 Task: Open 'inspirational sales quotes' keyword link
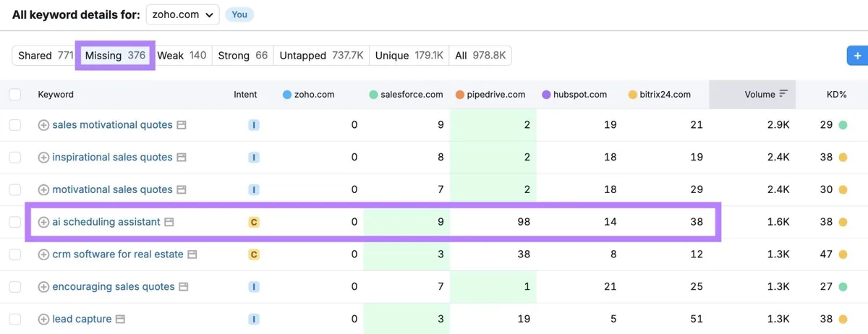pyautogui.click(x=112, y=158)
